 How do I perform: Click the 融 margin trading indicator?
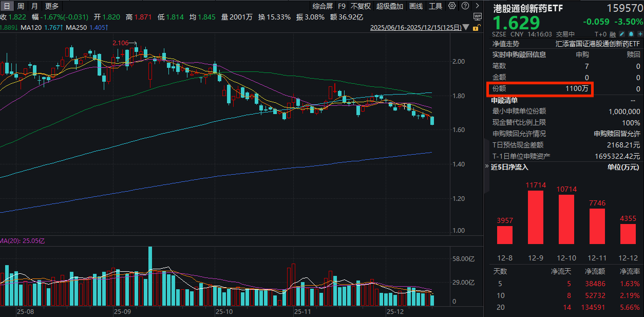pos(612,34)
